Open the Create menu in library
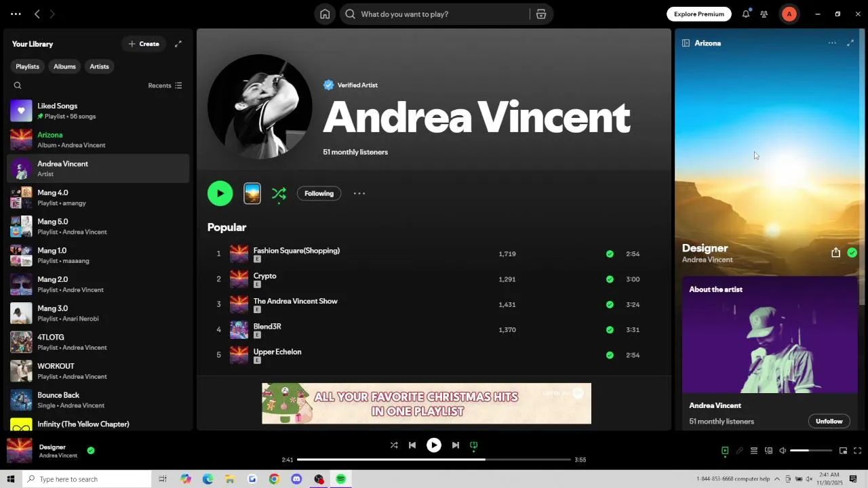The image size is (868, 488). 144,44
